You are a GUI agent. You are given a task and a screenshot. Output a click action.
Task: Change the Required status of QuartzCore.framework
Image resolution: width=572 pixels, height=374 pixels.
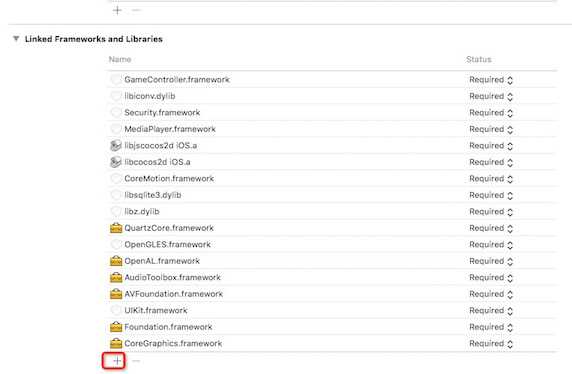point(491,228)
